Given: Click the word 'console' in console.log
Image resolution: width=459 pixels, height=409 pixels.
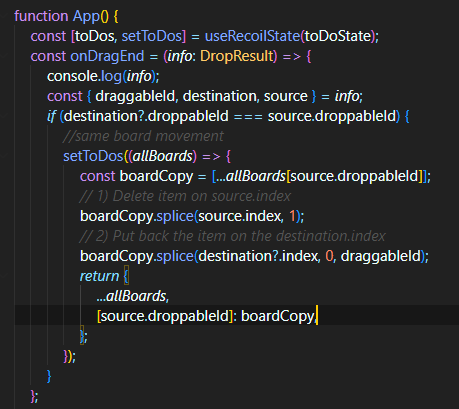Looking at the screenshot, I should point(72,76).
